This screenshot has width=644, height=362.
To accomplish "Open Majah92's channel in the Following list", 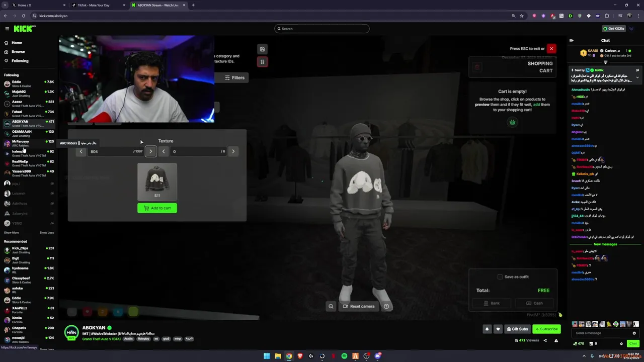I will (x=29, y=94).
